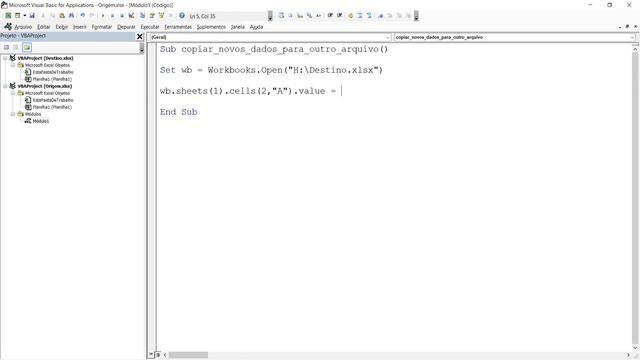Click the VBA icon left of Arquivo
The width and height of the screenshot is (640, 360).
[8, 27]
